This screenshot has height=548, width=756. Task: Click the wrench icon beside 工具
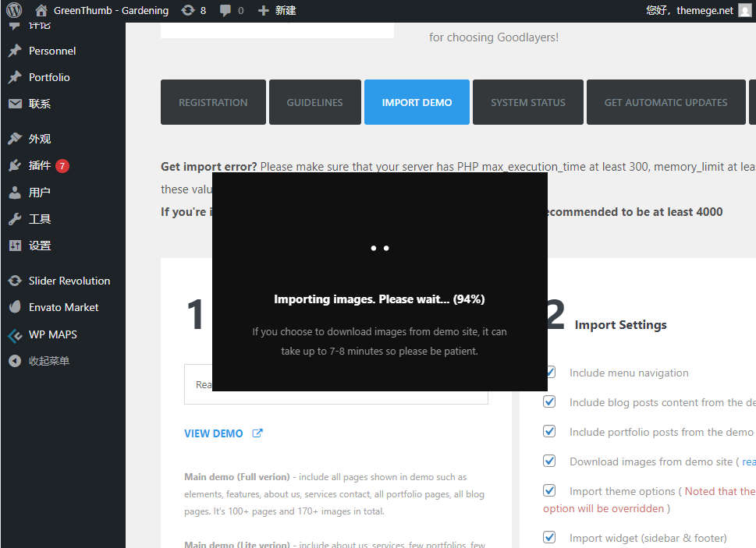click(15, 218)
